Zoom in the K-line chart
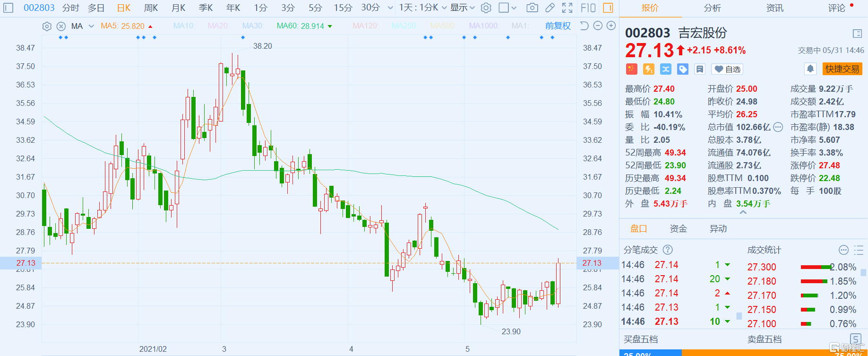 tap(611, 26)
